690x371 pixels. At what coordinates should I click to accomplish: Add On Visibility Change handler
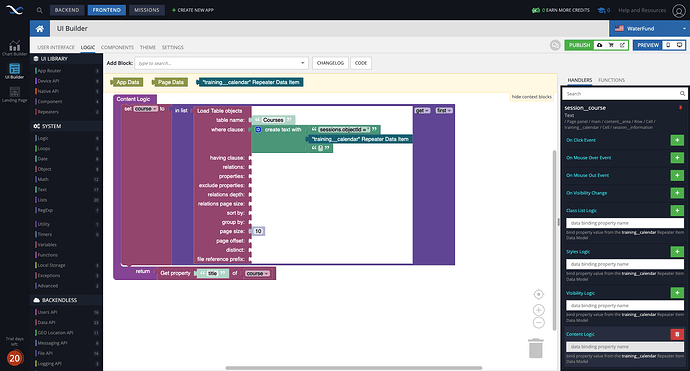(677, 193)
